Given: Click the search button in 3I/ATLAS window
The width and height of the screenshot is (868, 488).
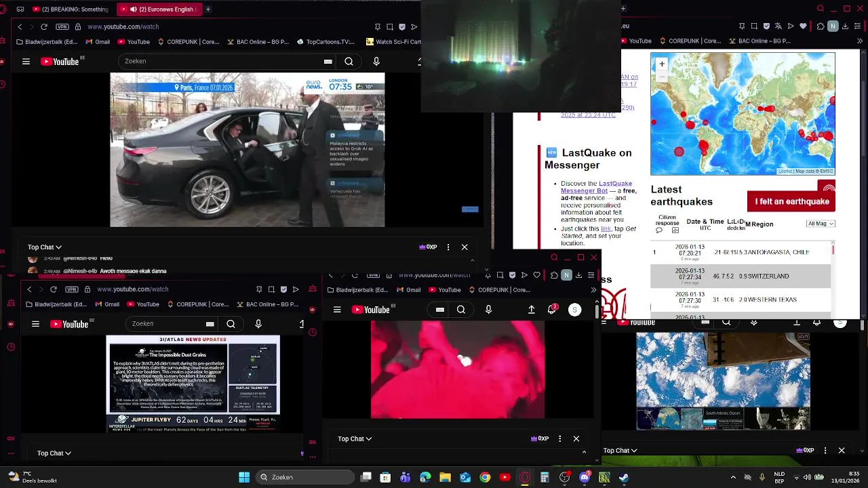Looking at the screenshot, I should coord(231,324).
